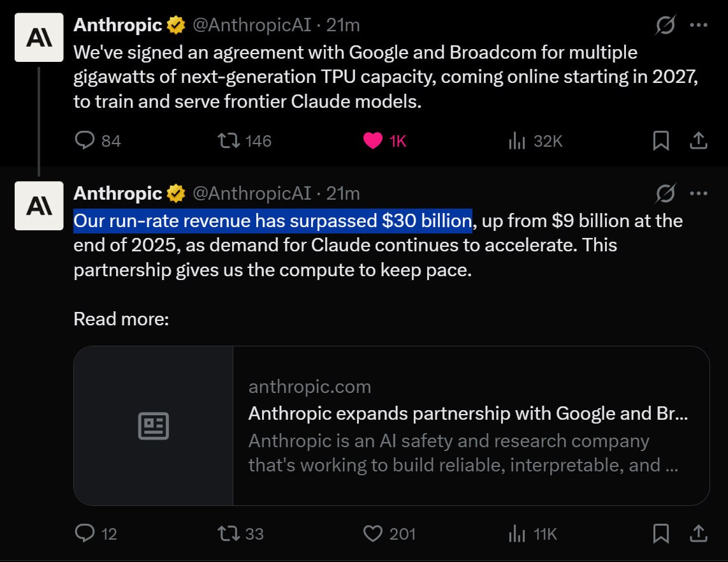This screenshot has height=562, width=728.
Task: Open Grok icon on the run-rate revenue tweet
Action: 665,193
